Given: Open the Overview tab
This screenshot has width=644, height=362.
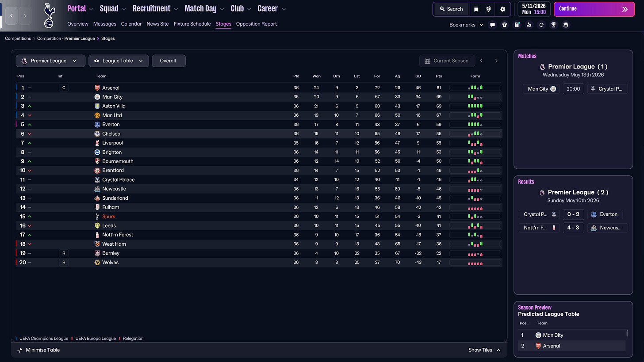Looking at the screenshot, I should point(78,24).
